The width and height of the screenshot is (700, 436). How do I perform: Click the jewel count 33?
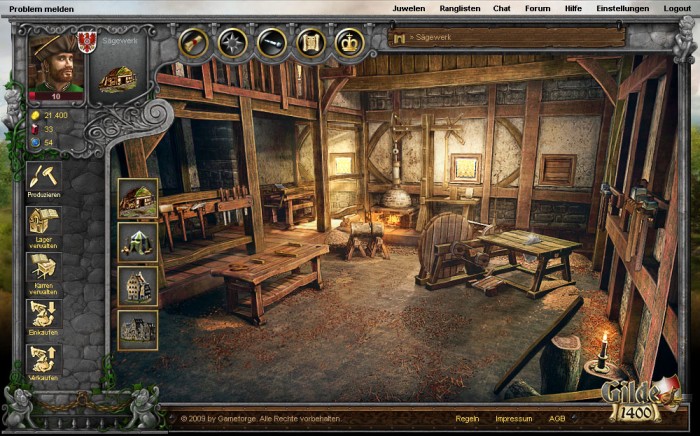(49, 129)
